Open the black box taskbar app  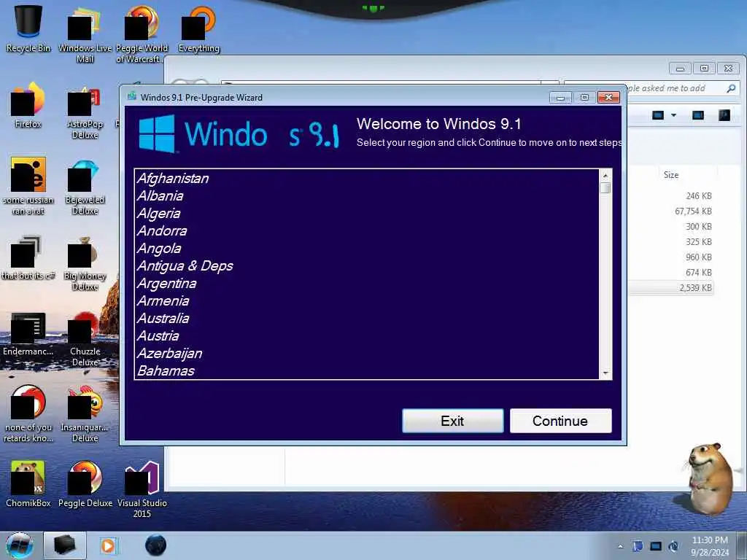[65, 545]
